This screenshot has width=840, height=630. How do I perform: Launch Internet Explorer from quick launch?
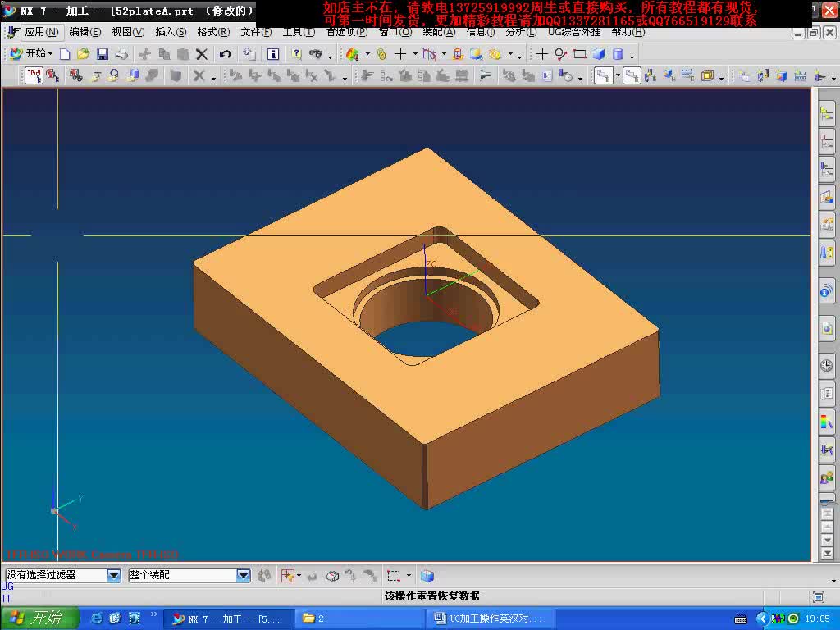[x=97, y=619]
